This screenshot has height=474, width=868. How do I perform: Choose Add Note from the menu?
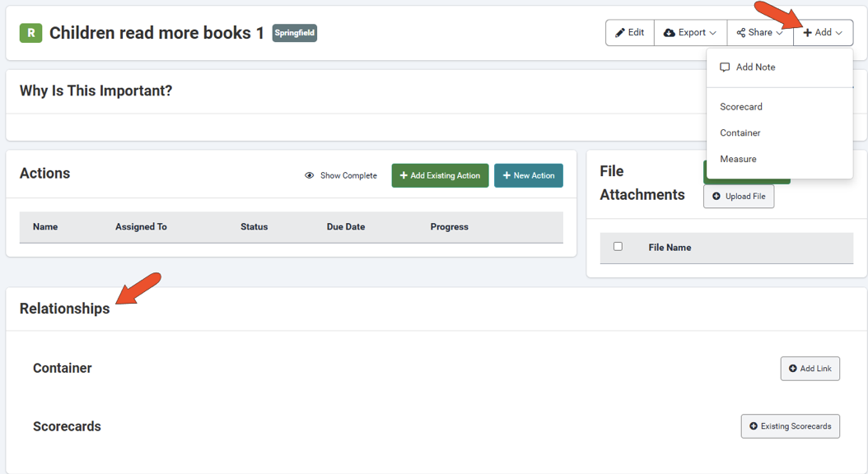pyautogui.click(x=755, y=67)
